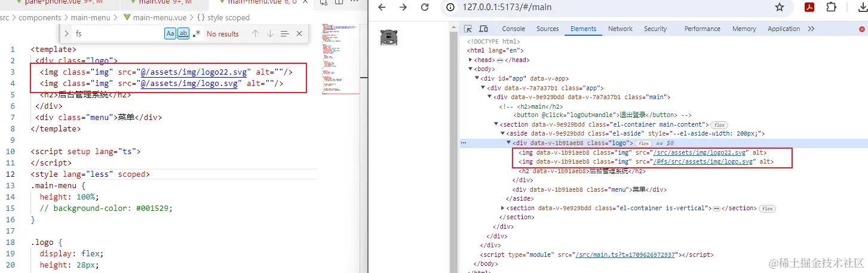Open actions ellipsis beside selected logo row
The width and height of the screenshot is (868, 273).
tap(464, 143)
